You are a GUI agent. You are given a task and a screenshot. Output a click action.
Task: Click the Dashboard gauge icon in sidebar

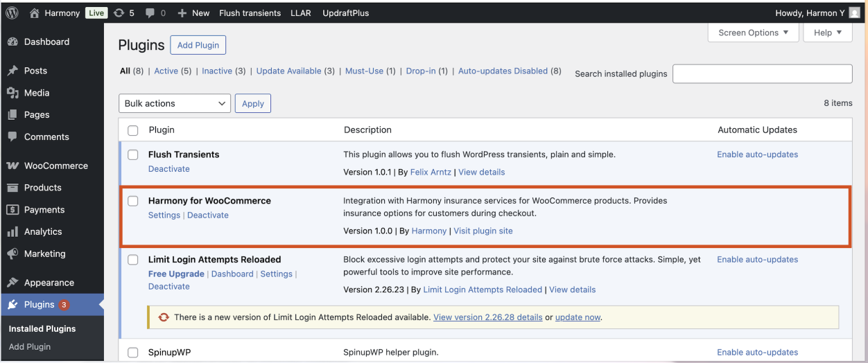(12, 42)
